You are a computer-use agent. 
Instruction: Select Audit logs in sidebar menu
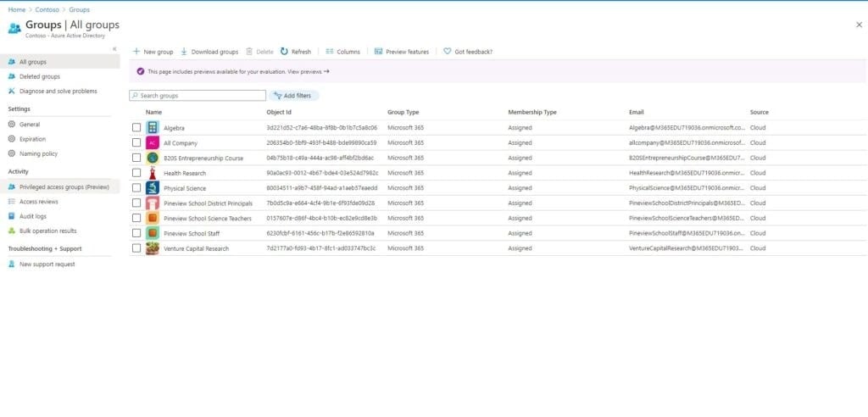coord(33,216)
